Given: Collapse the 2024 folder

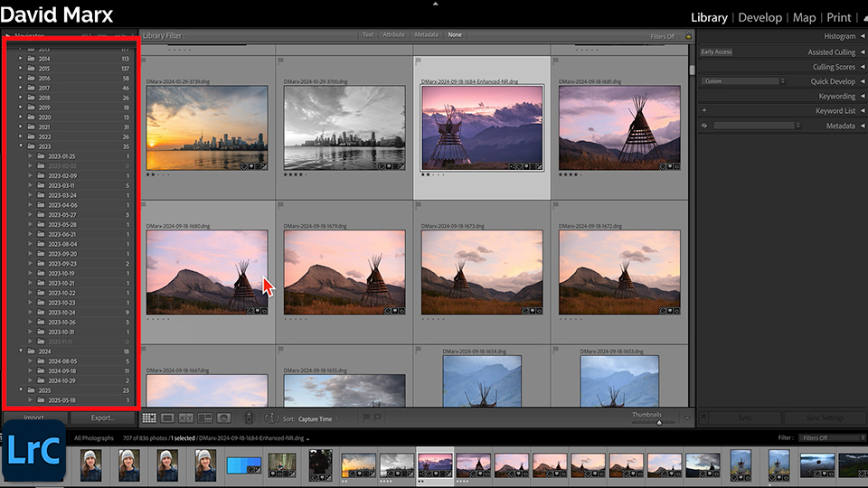Looking at the screenshot, I should pos(21,351).
